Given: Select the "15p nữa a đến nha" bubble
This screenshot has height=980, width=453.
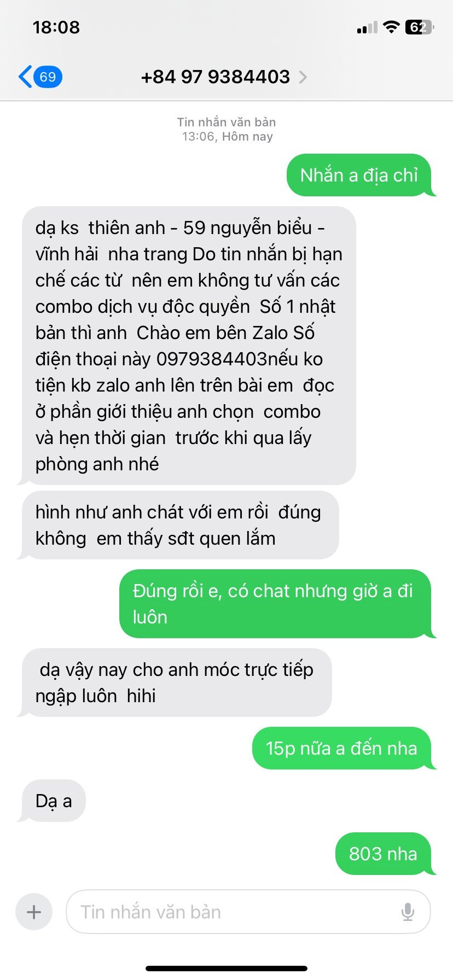Looking at the screenshot, I should click(x=342, y=748).
